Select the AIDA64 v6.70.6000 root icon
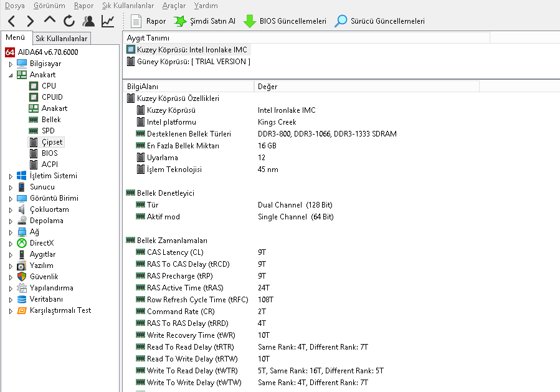The height and width of the screenshot is (392, 560). coord(10,52)
